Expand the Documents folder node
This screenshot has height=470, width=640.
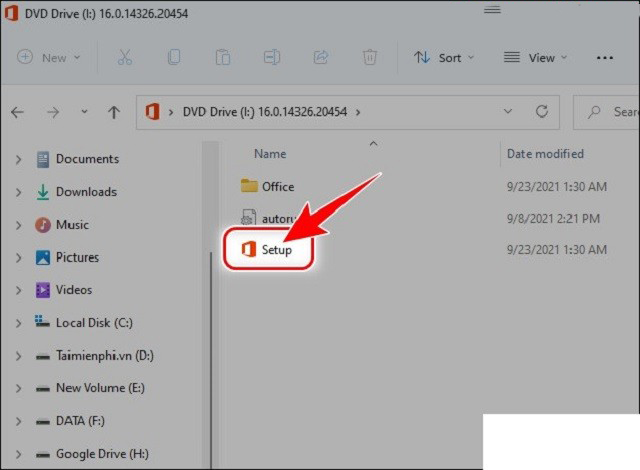[18, 159]
